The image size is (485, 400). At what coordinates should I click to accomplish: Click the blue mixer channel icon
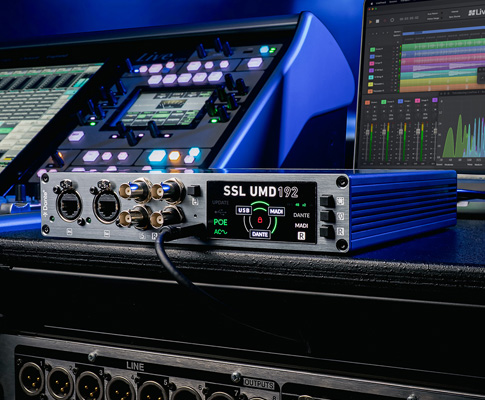click(x=400, y=101)
